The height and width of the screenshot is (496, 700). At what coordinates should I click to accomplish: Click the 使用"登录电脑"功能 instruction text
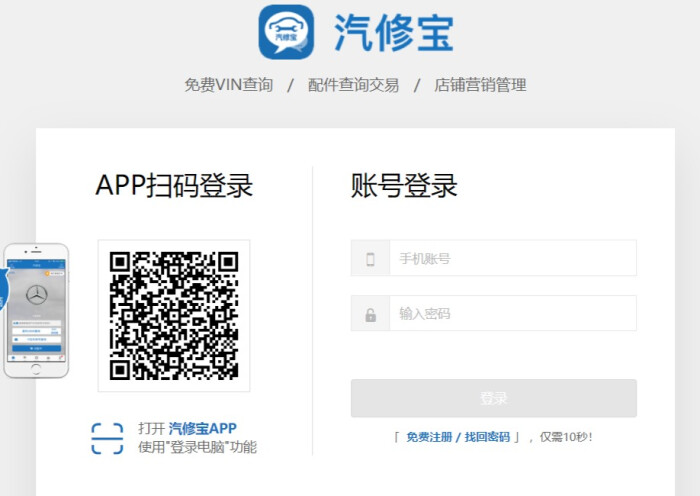point(197,447)
